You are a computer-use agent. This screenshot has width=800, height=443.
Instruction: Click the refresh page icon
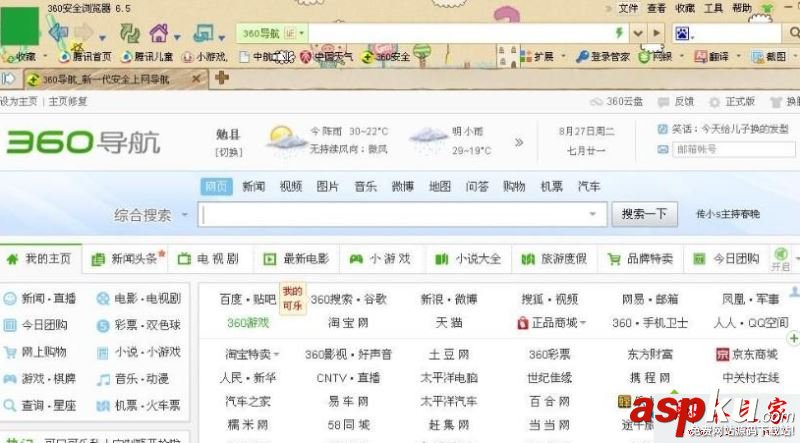130,33
